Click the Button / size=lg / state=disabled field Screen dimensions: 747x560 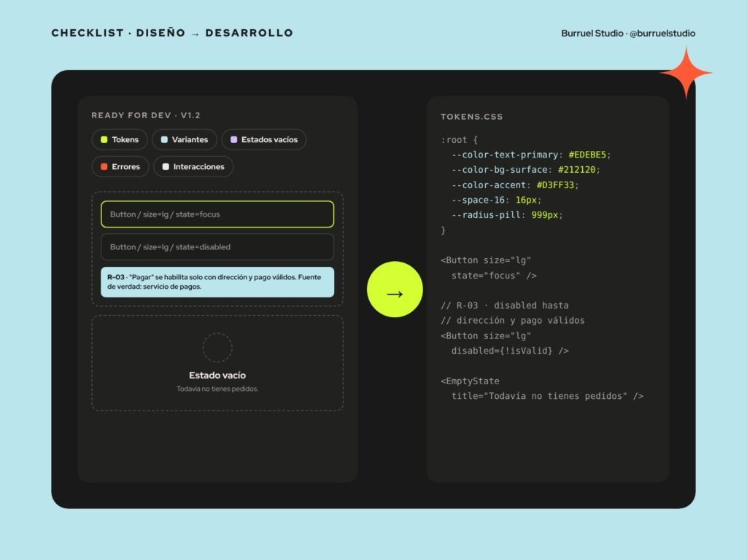coord(217,246)
